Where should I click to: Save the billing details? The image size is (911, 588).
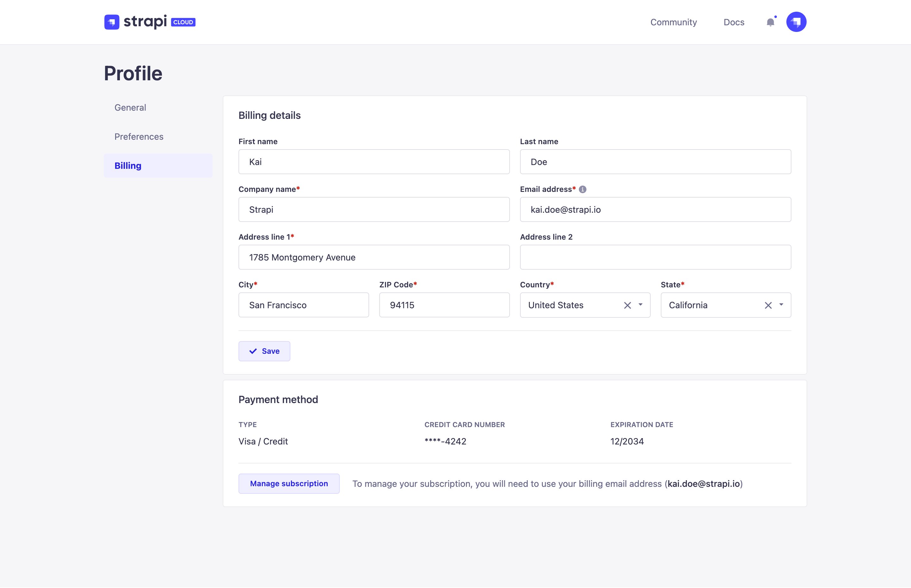(x=264, y=351)
